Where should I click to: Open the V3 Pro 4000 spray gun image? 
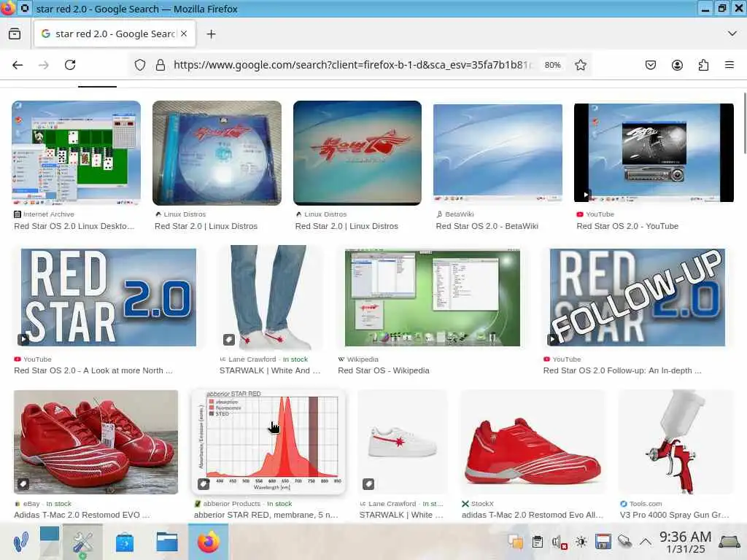tap(676, 442)
